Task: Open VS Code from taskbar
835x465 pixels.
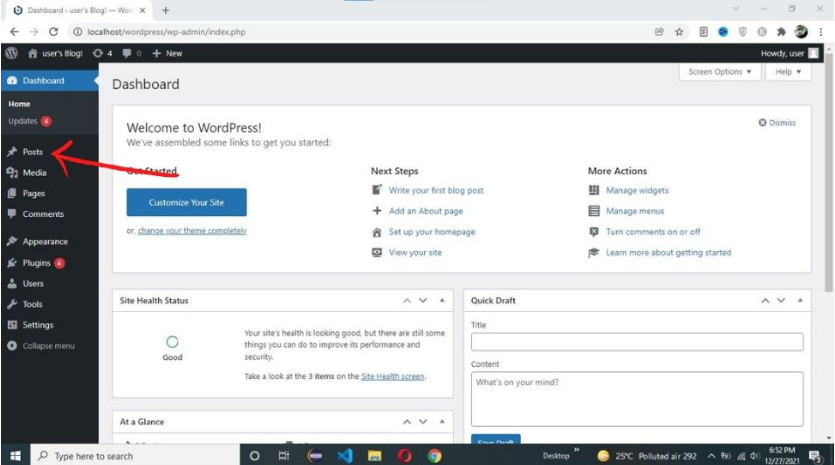Action: coord(345,456)
